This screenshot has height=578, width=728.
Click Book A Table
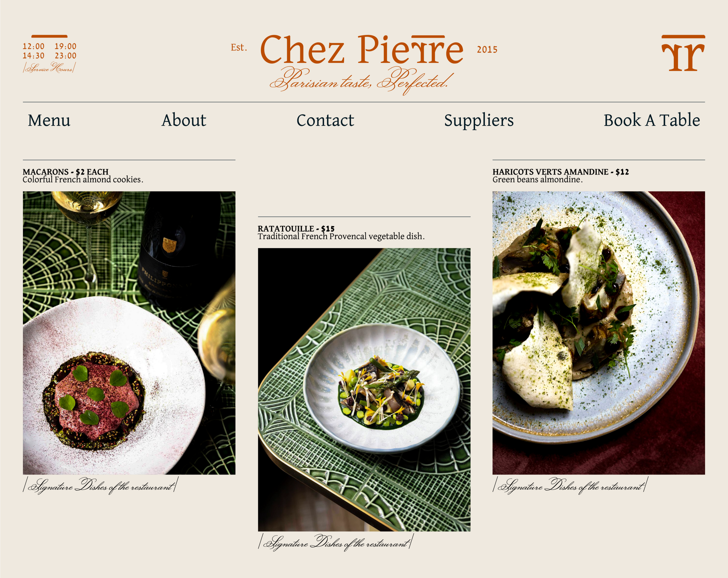pos(651,120)
